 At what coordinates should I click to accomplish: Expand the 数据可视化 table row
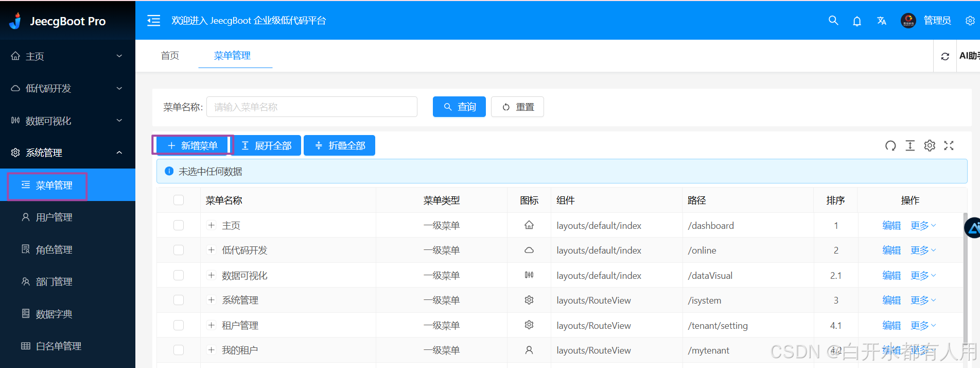coord(211,275)
